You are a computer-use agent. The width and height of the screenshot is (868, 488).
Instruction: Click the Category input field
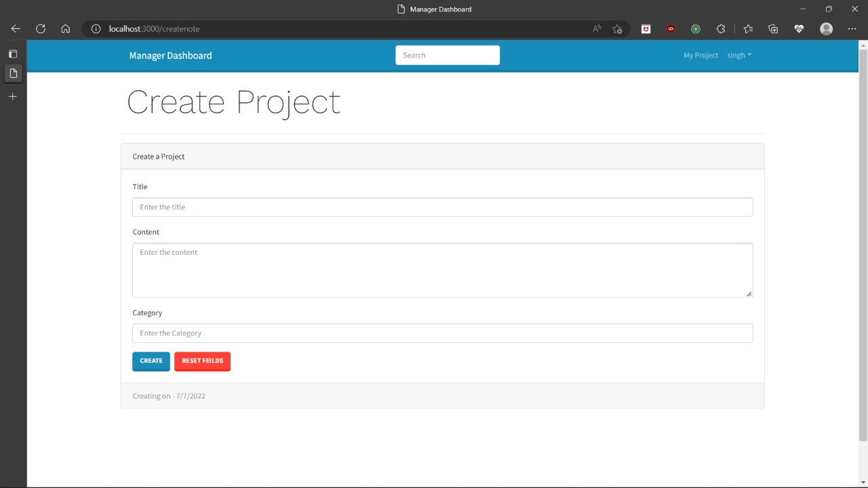pyautogui.click(x=443, y=333)
